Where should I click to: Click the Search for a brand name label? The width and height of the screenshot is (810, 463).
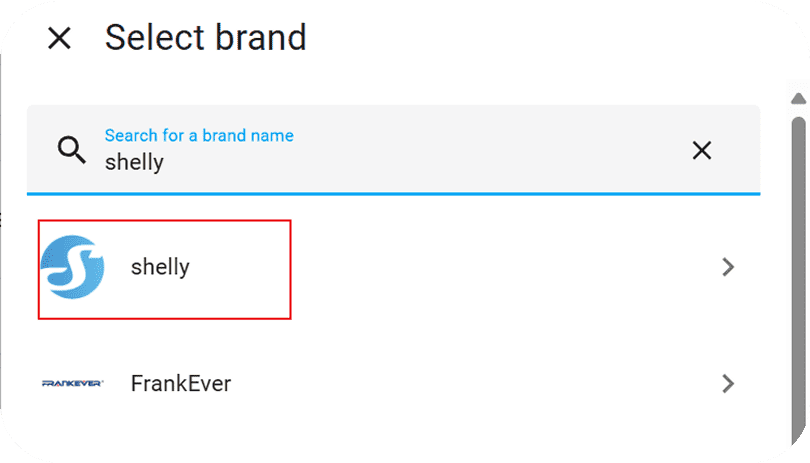click(x=199, y=135)
